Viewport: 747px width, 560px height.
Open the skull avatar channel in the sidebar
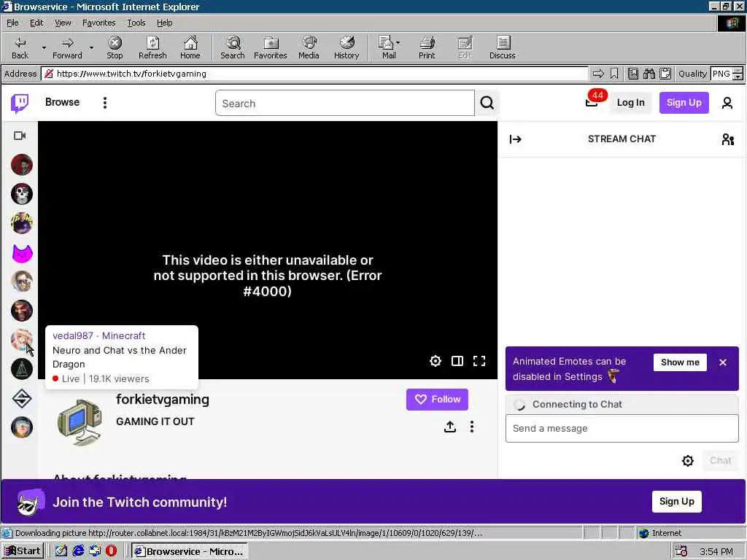tap(22, 194)
